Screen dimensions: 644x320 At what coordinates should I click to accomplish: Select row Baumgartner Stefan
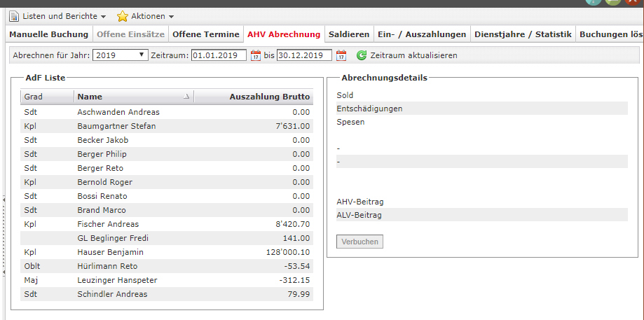(167, 126)
